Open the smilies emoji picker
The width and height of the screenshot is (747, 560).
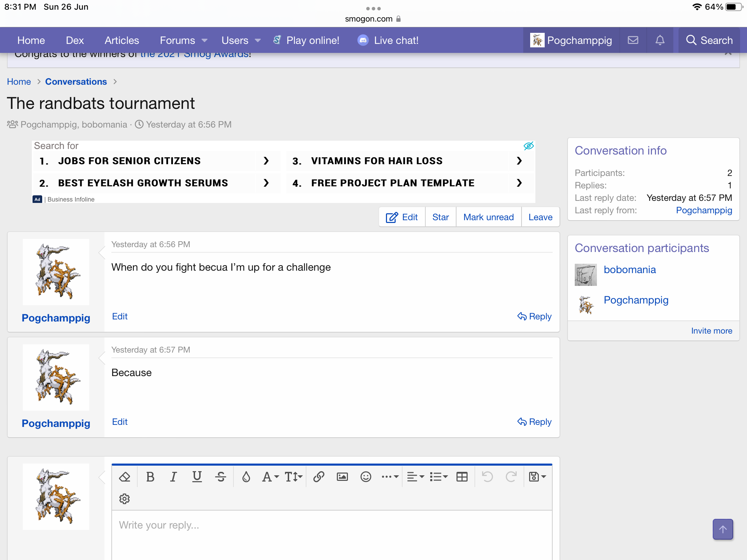(366, 477)
